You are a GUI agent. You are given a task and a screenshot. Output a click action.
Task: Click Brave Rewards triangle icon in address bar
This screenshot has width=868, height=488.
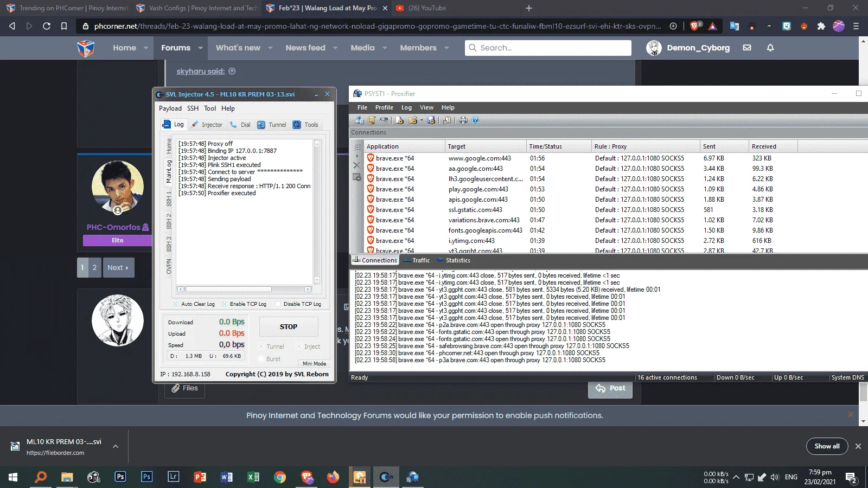click(713, 26)
